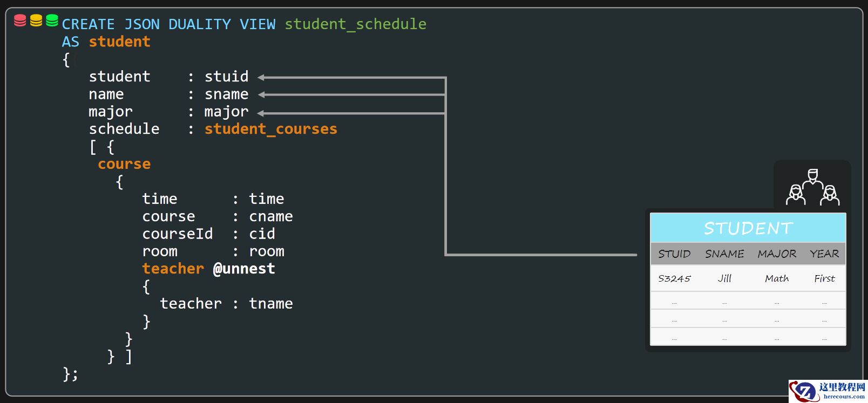This screenshot has height=403, width=868.
Task: Click the orange student_courses keyword
Action: coord(270,129)
